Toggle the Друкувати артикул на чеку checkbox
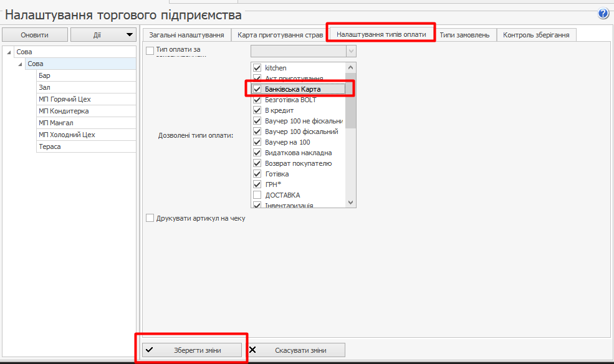614x364 pixels. click(x=150, y=218)
